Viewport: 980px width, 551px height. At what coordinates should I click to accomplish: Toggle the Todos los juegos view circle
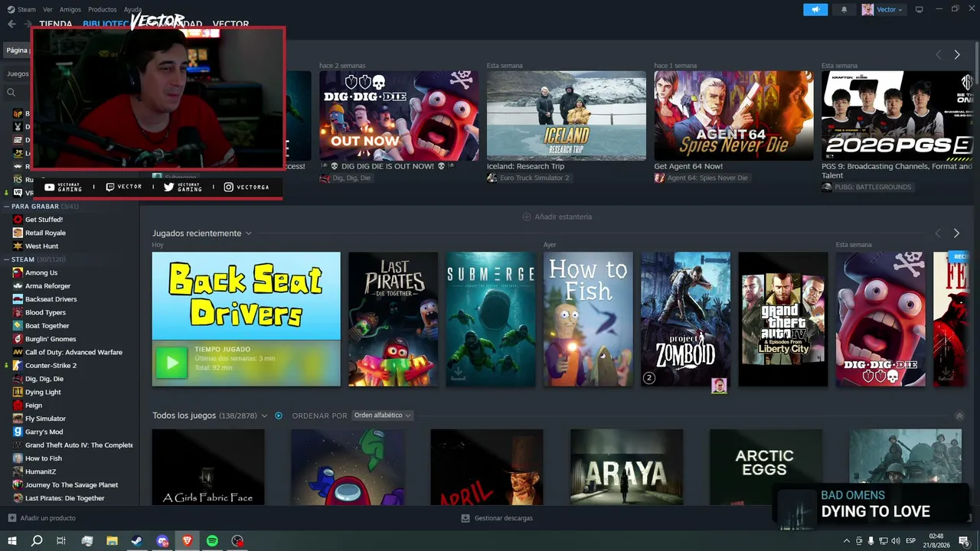279,416
